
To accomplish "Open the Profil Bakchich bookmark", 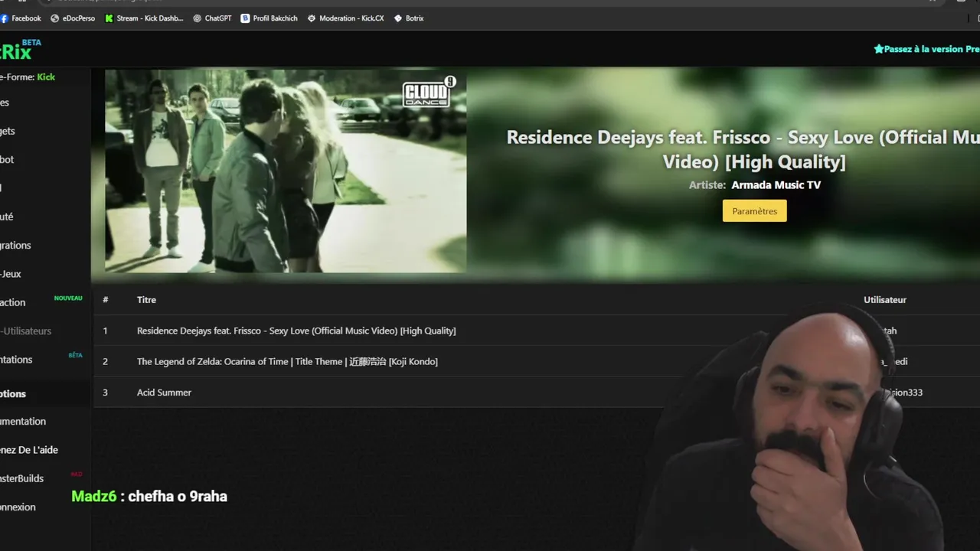I will (269, 18).
